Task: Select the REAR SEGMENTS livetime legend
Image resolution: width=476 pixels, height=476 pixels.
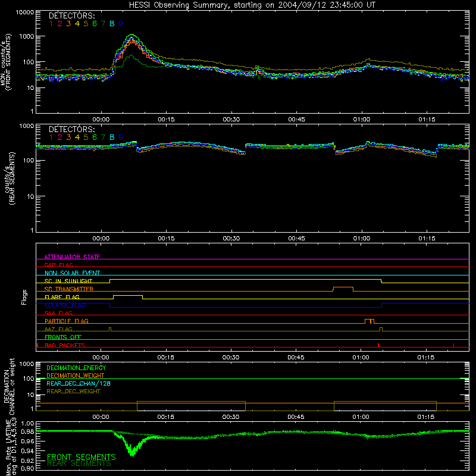Action: click(79, 464)
